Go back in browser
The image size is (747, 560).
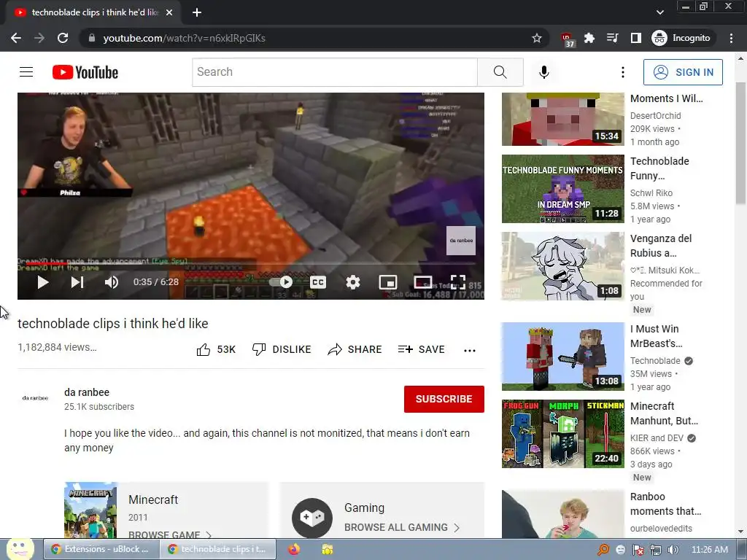tap(16, 38)
